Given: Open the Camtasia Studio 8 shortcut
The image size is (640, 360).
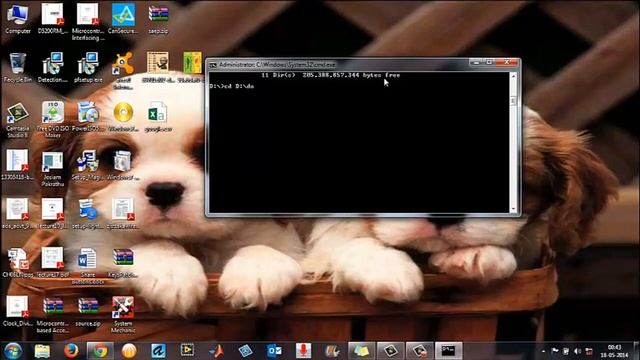Looking at the screenshot, I should pos(18,119).
